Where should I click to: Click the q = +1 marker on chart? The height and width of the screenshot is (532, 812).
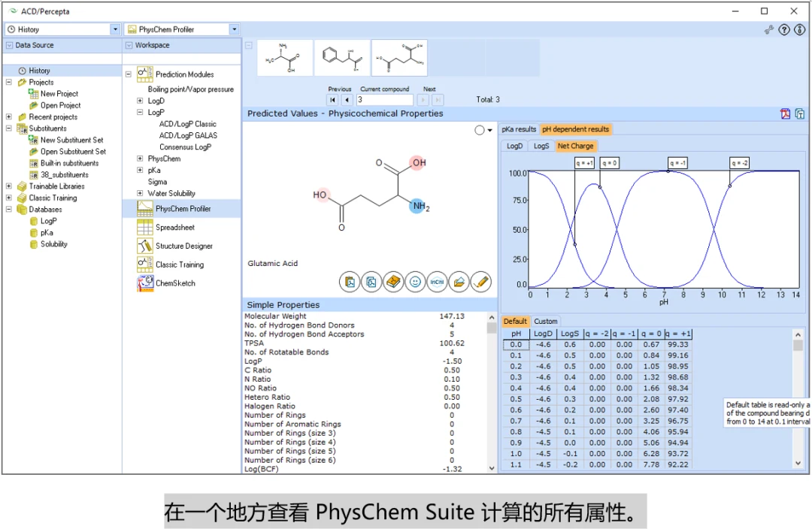pos(584,163)
